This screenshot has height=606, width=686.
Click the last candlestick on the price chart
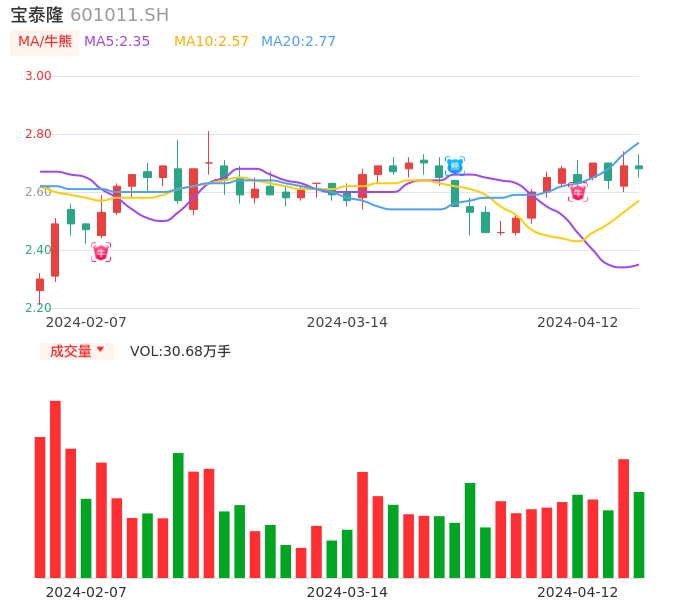[639, 167]
